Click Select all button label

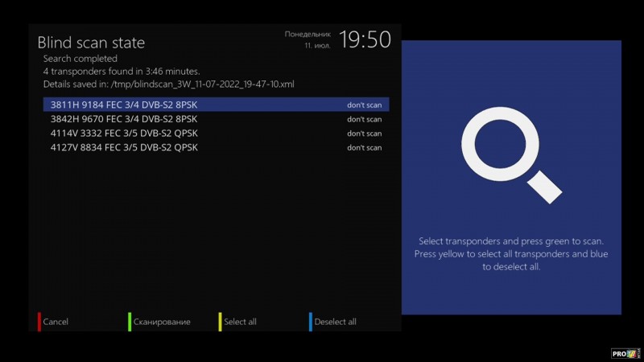click(x=240, y=322)
